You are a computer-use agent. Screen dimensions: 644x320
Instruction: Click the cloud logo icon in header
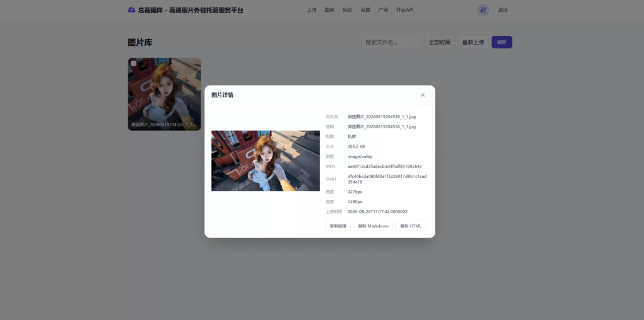[131, 10]
